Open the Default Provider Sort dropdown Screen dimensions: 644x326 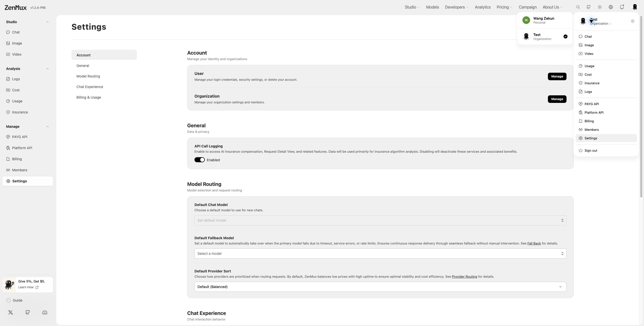[380, 287]
